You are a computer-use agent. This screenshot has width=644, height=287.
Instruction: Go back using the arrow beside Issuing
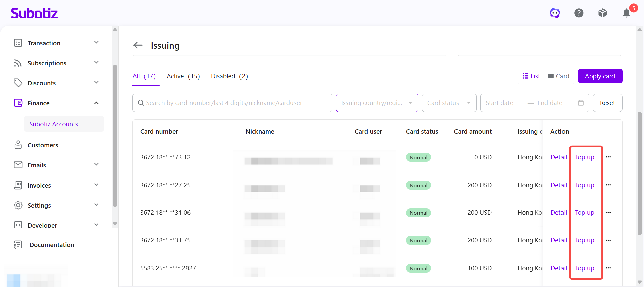pos(138,45)
